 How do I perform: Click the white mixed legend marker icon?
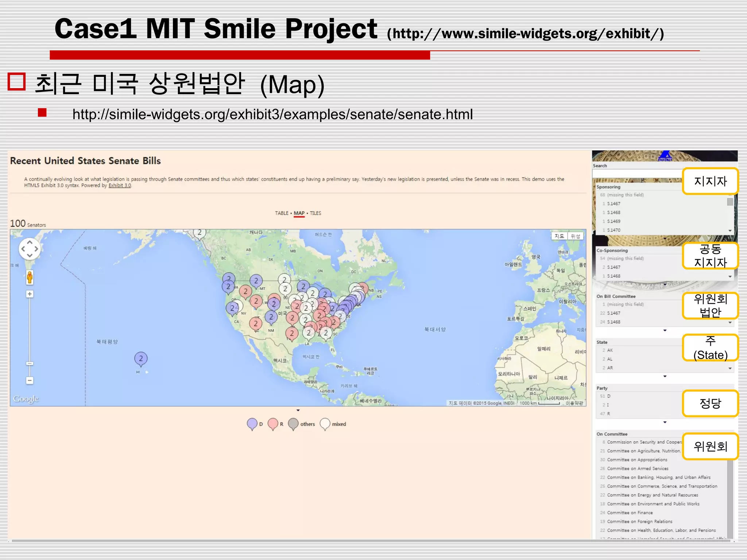click(325, 424)
